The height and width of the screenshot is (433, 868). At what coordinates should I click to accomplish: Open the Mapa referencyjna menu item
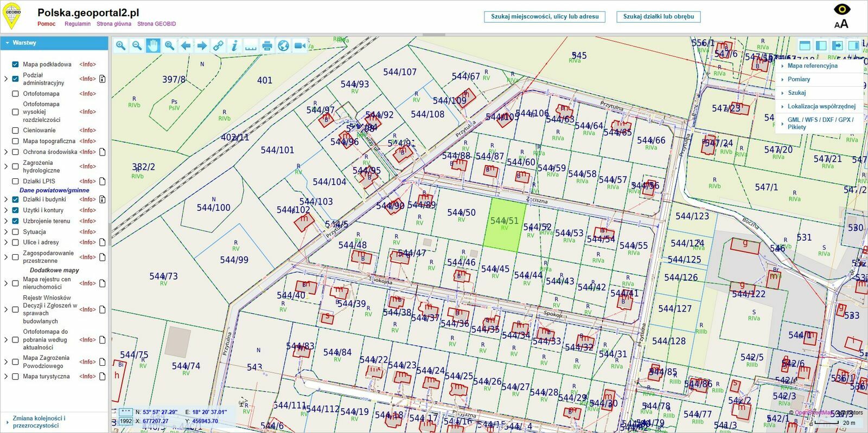(812, 66)
